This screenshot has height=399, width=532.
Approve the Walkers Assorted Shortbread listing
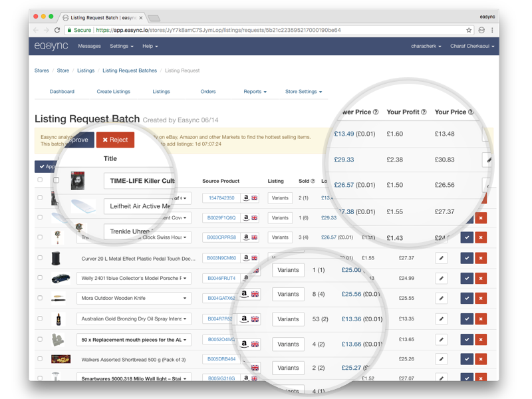467,359
